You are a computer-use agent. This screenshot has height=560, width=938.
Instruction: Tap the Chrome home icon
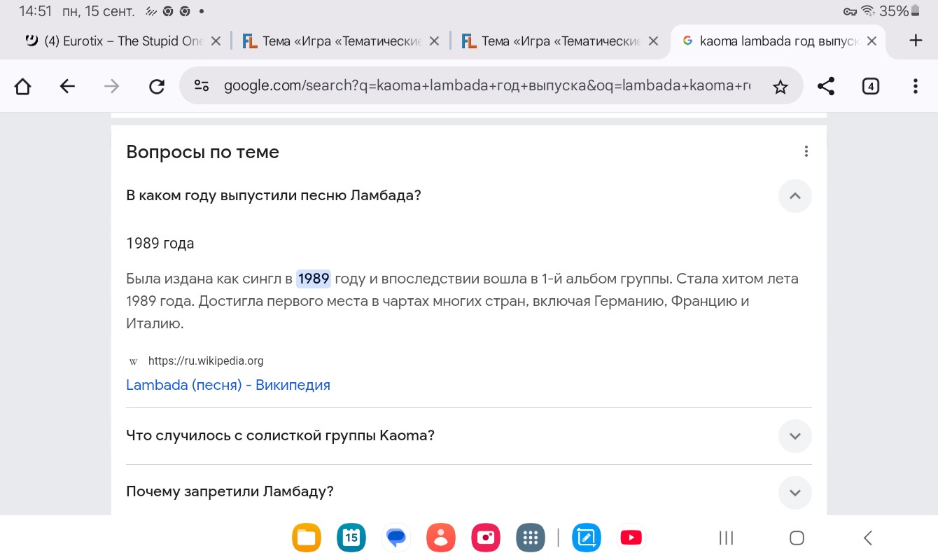[23, 86]
